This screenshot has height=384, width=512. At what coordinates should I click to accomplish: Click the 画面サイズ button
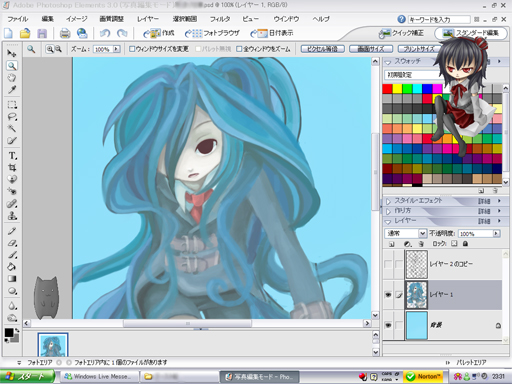point(371,49)
